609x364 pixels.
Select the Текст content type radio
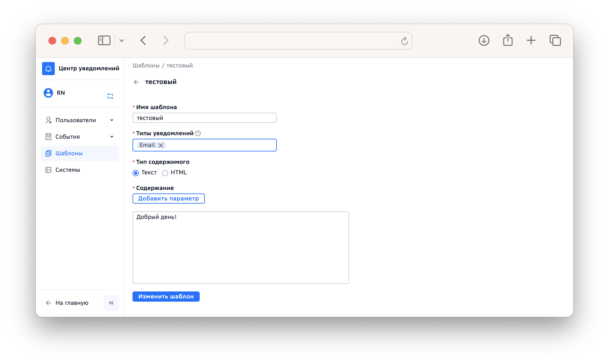pos(136,173)
